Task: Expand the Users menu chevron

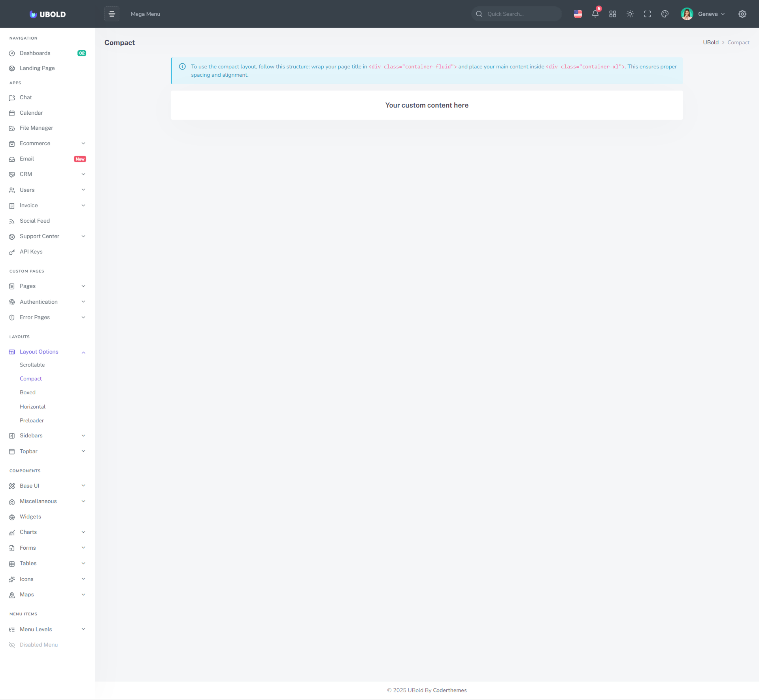Action: pos(83,190)
